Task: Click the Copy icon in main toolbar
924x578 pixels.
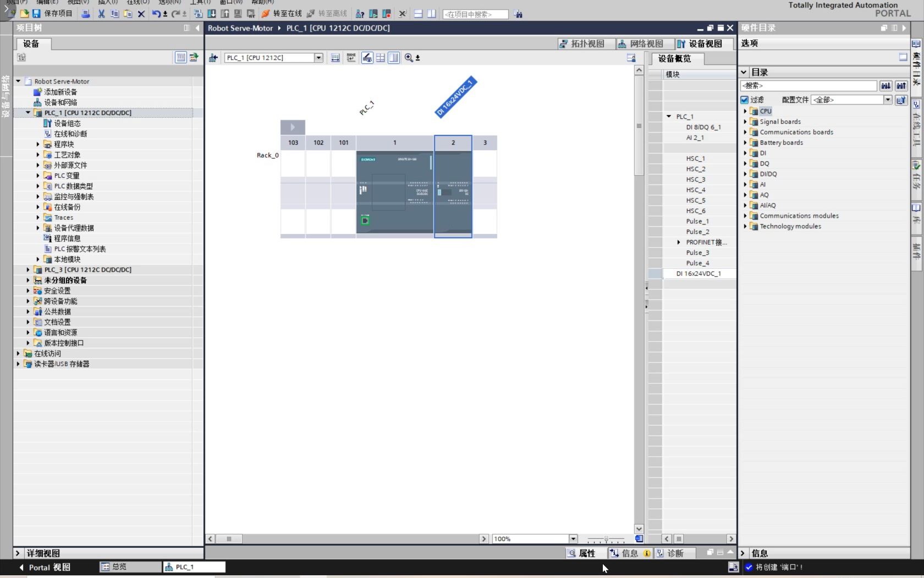Action: (x=114, y=14)
